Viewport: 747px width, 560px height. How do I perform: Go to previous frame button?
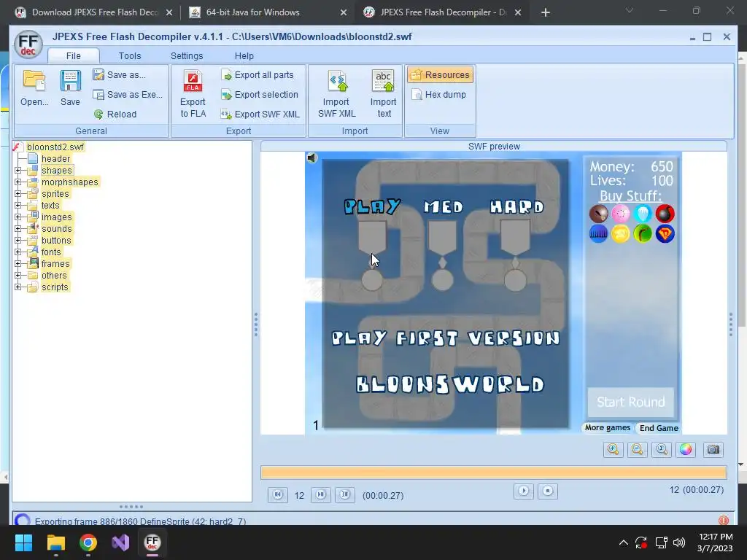click(278, 495)
